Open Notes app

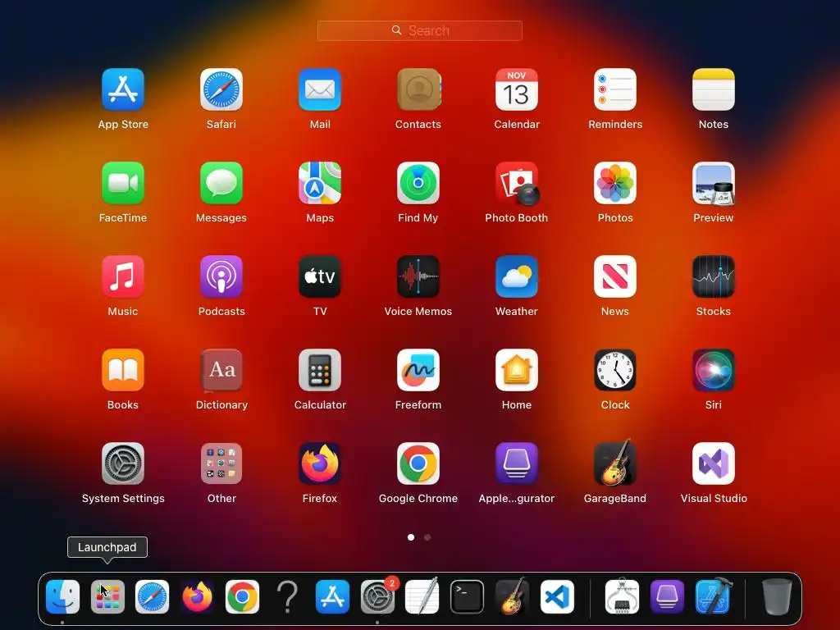tap(714, 89)
